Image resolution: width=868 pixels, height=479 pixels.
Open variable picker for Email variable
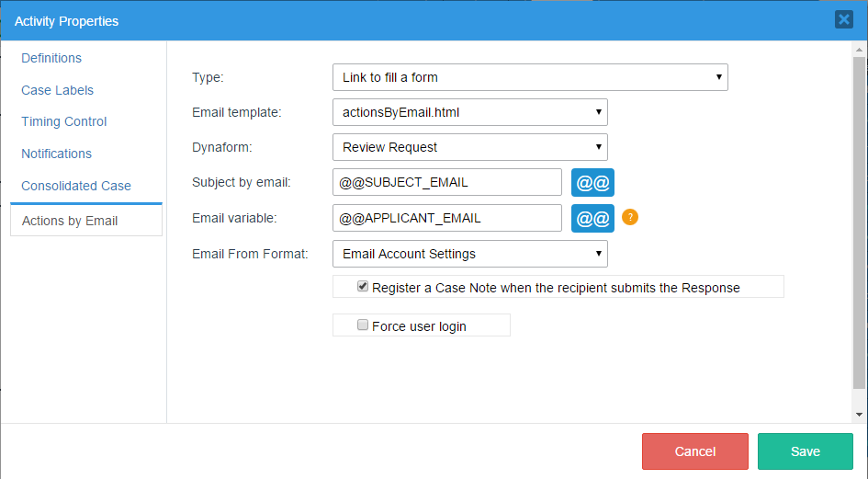pyautogui.click(x=592, y=218)
